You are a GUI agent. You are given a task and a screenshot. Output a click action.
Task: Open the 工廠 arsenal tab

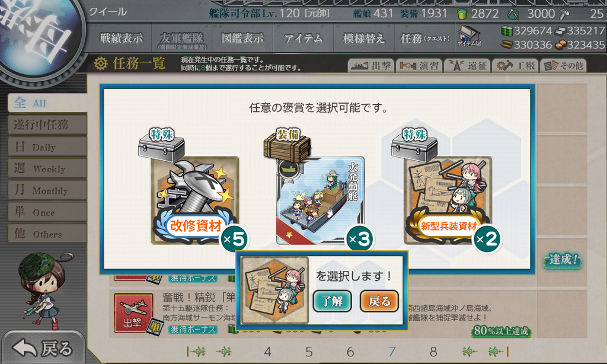pos(516,66)
